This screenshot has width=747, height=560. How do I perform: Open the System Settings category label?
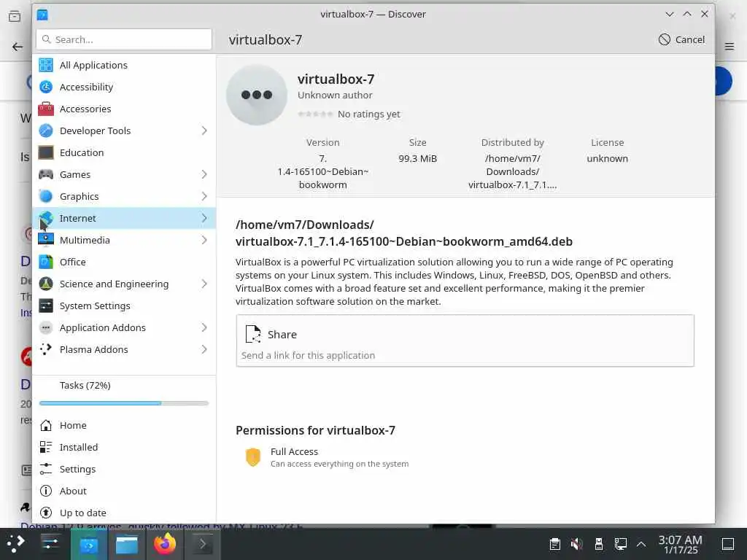[x=95, y=306]
